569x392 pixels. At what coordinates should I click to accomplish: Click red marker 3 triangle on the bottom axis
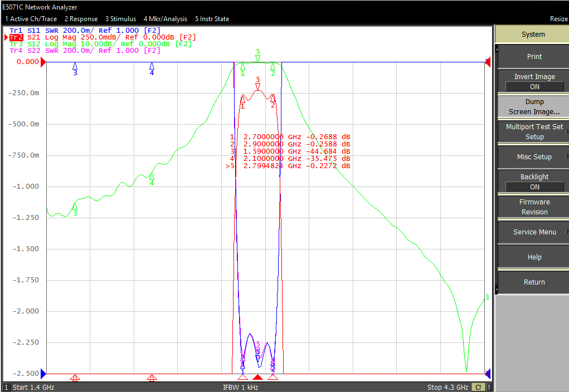[x=75, y=378]
